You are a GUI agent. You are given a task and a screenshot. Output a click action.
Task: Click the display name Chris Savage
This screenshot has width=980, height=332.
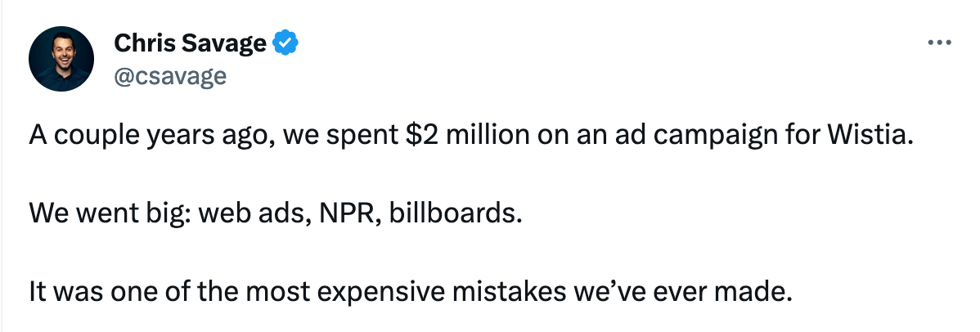(190, 43)
